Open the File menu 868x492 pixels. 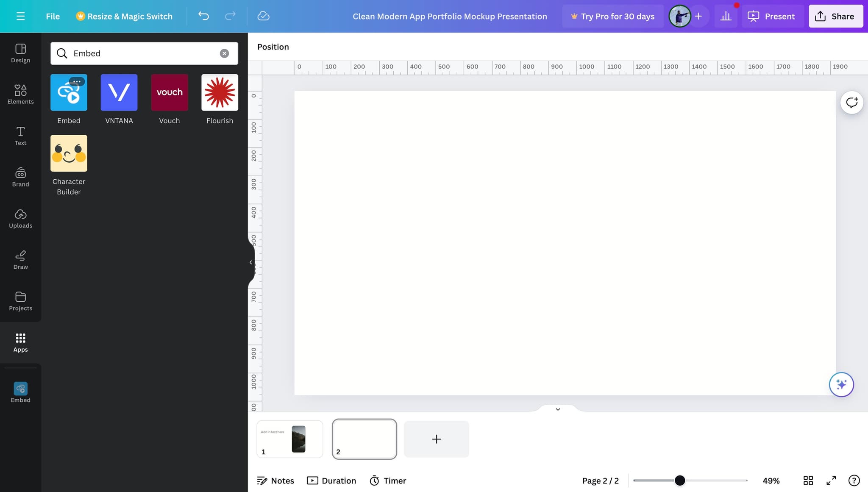(53, 16)
